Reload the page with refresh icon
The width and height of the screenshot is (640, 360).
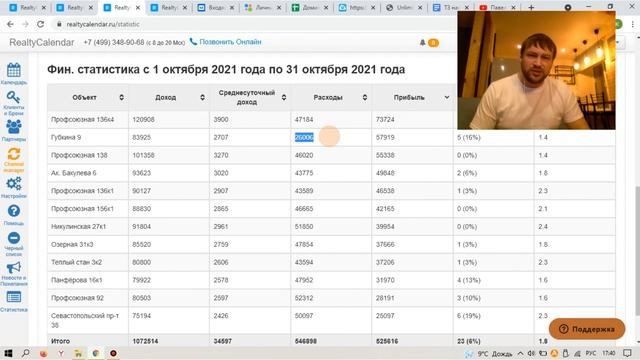[40, 24]
